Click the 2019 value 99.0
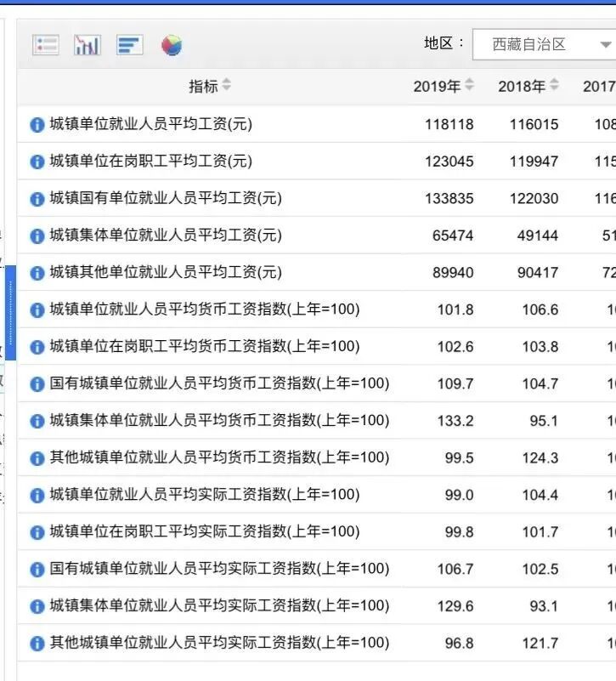This screenshot has height=681, width=616. [460, 495]
